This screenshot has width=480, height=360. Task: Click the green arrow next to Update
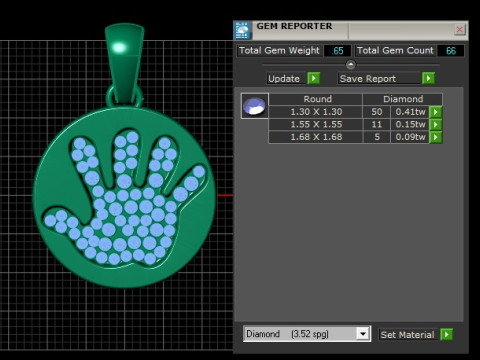(x=314, y=79)
